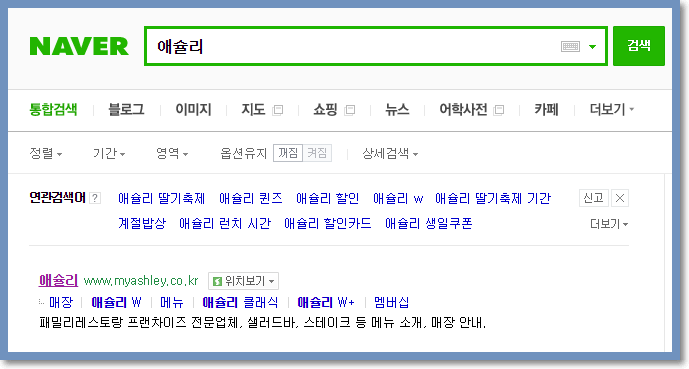Open related search 애슐리 할인

point(327,199)
